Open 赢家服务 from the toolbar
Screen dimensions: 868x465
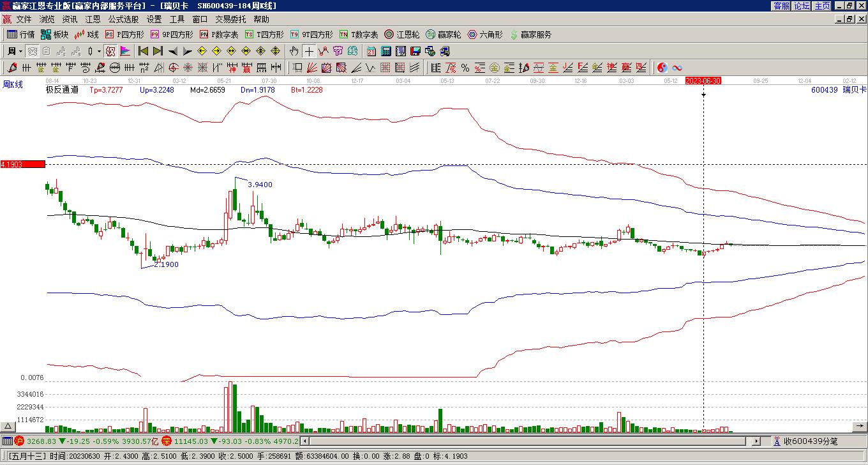[x=530, y=34]
